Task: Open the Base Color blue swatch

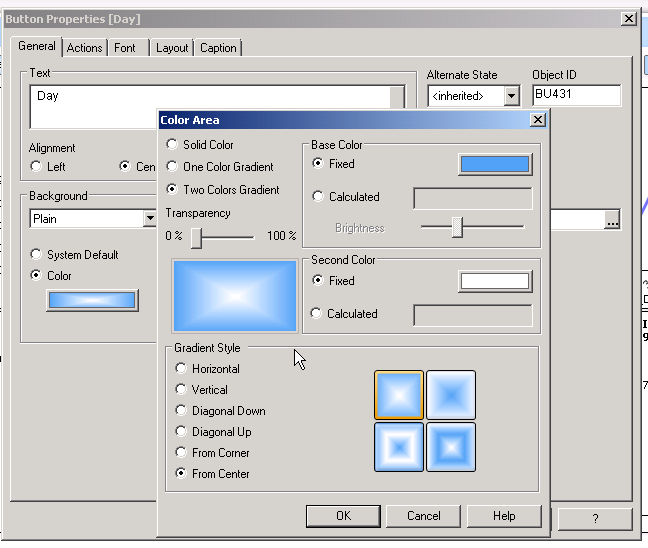Action: point(495,164)
